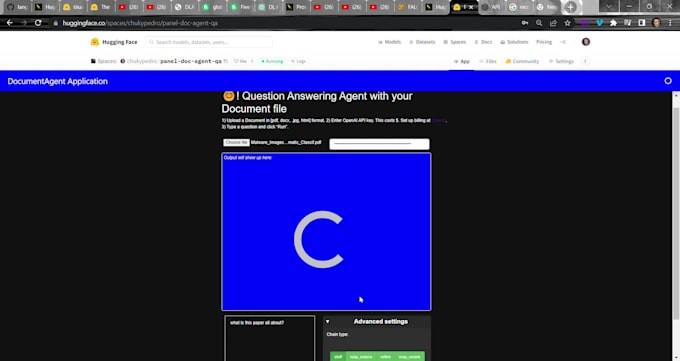Open the browser extensions puzzle icon

(x=613, y=23)
